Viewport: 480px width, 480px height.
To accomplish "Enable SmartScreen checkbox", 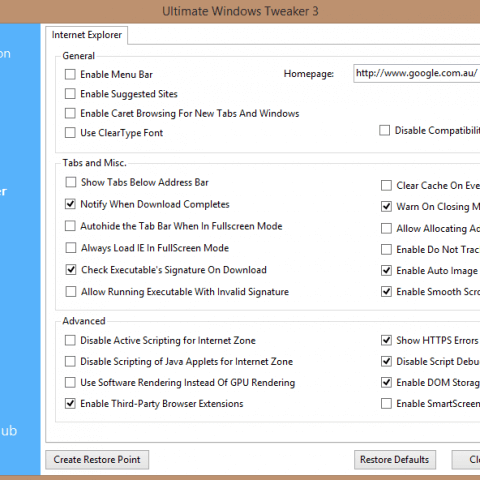I will (x=386, y=404).
